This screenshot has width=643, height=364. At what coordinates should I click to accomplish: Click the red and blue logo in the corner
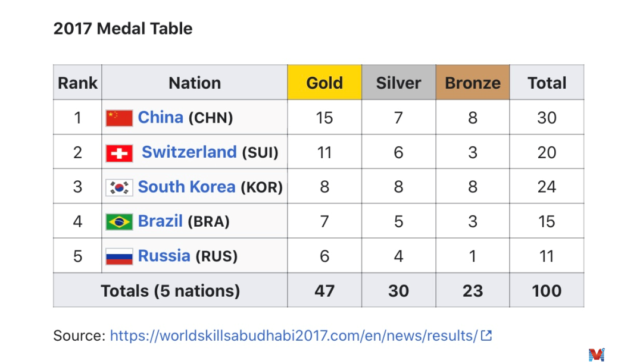click(x=596, y=354)
